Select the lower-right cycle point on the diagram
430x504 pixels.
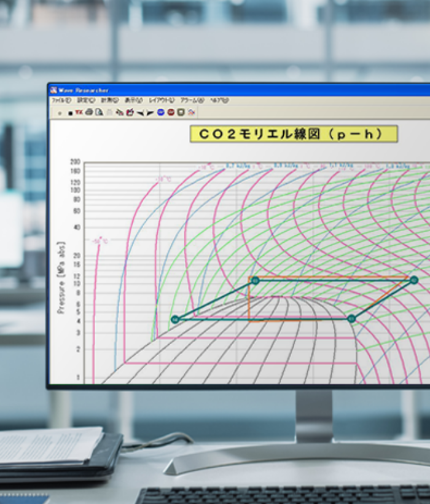pyautogui.click(x=351, y=318)
